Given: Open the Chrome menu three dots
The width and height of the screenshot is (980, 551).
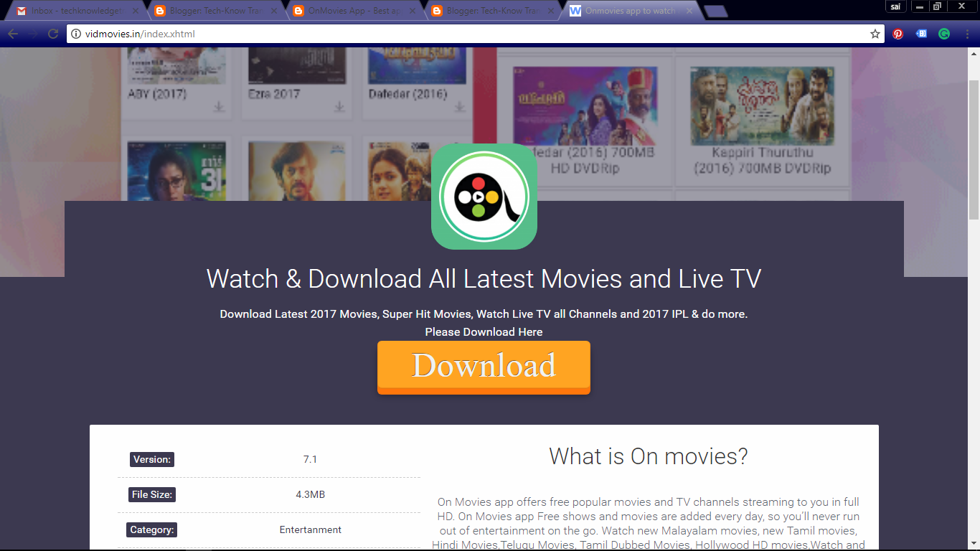Looking at the screenshot, I should (967, 34).
